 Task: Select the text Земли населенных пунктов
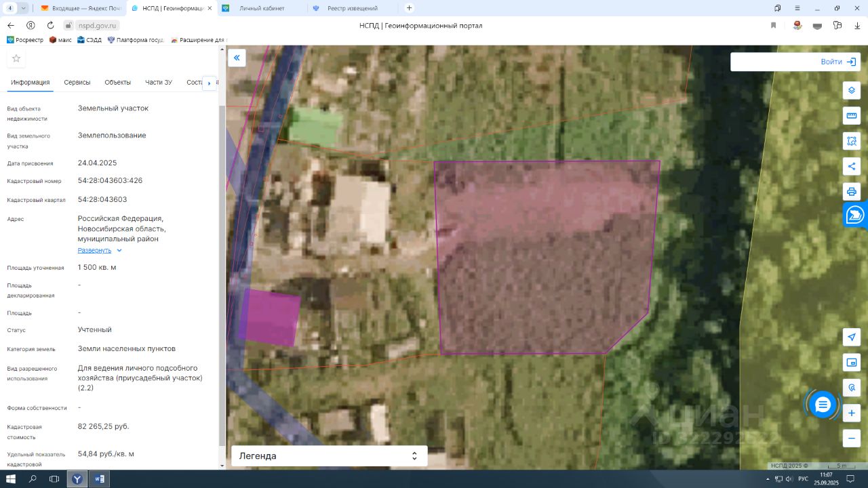[127, 349]
